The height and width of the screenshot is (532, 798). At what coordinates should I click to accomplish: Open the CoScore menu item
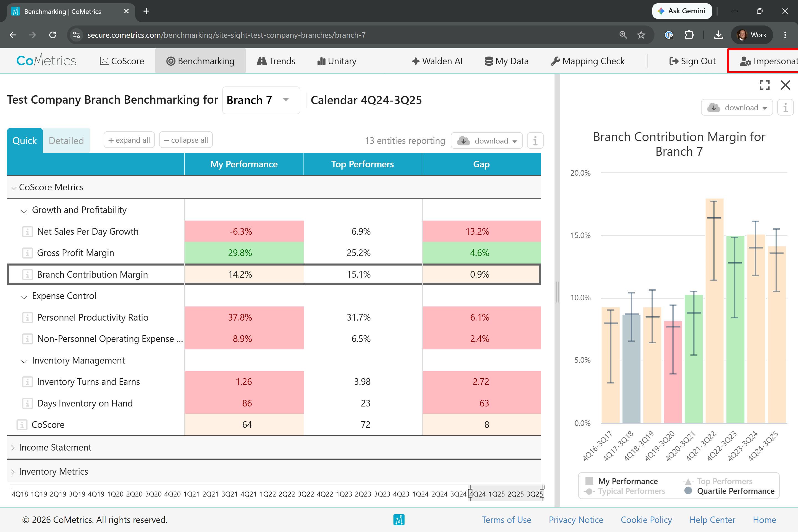tap(122, 61)
